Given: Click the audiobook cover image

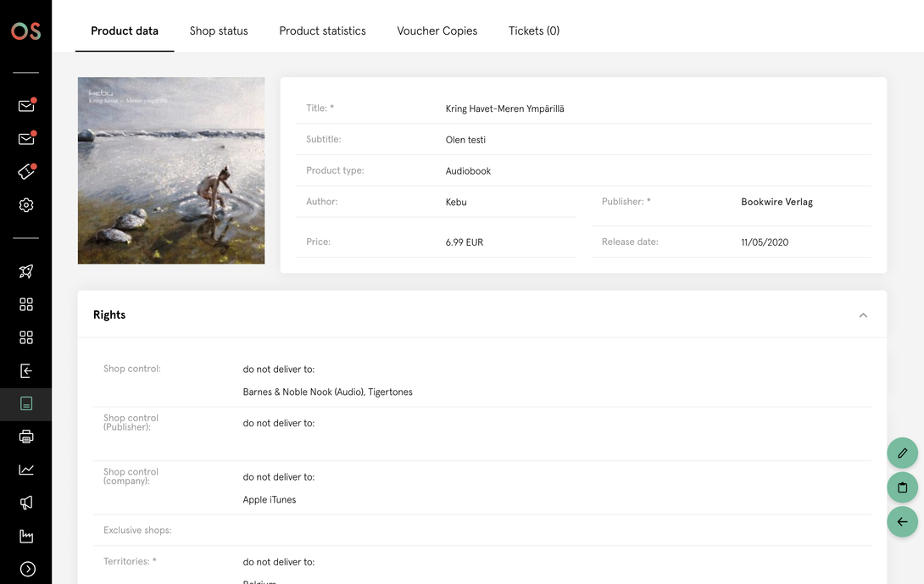Looking at the screenshot, I should 171,170.
